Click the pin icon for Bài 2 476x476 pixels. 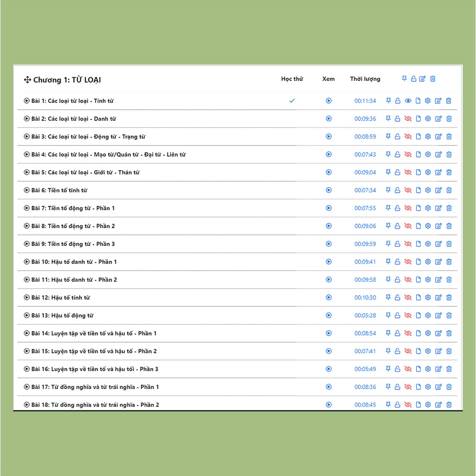point(388,119)
